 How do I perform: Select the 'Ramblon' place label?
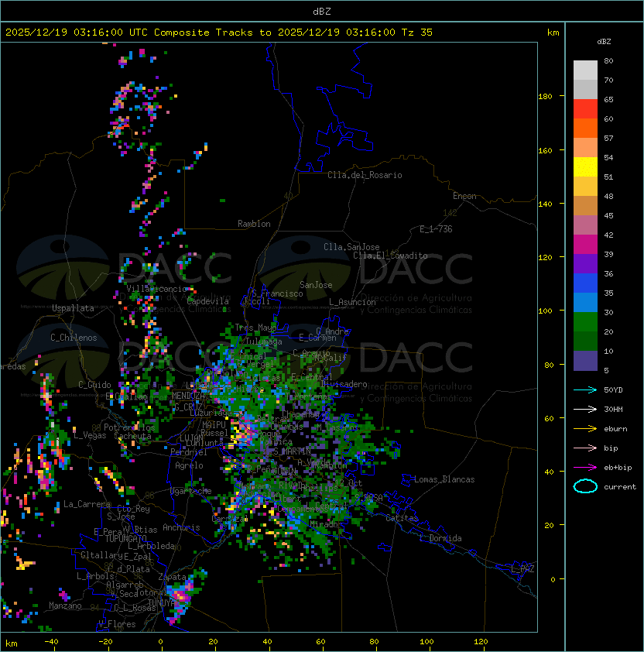coord(254,224)
